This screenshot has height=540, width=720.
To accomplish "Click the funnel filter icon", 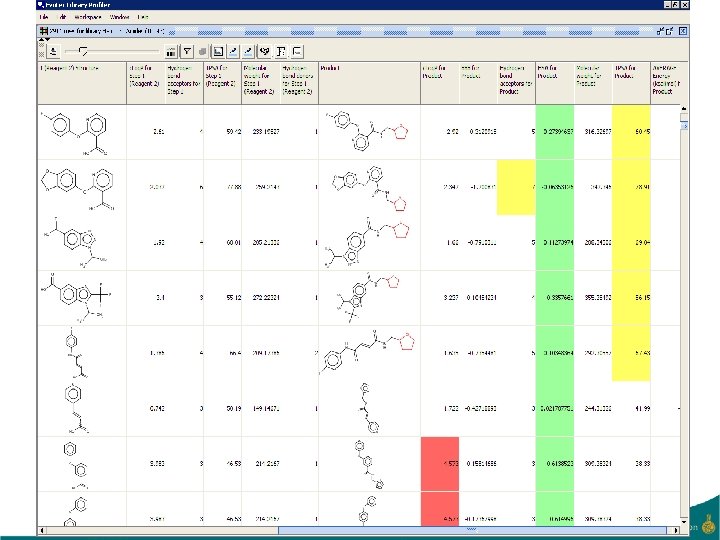I will tap(187, 51).
